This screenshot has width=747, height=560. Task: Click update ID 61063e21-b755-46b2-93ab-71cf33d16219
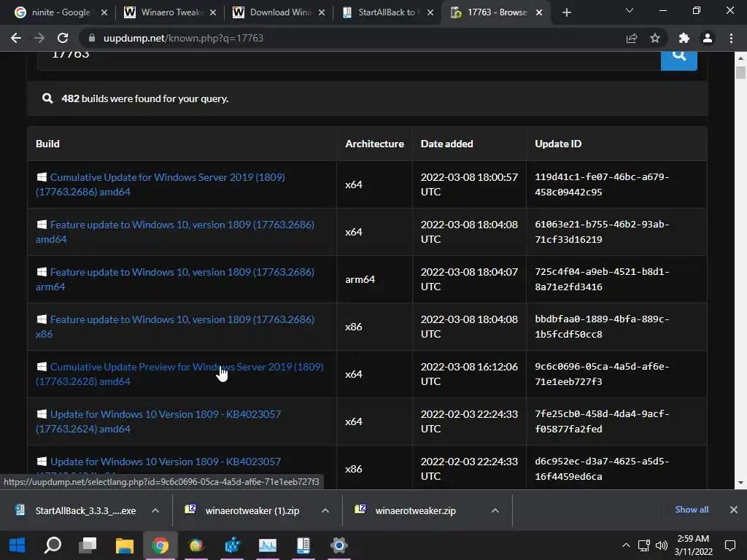click(x=602, y=231)
